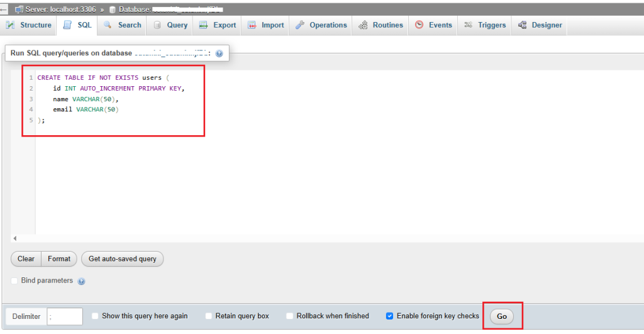Screen dimensions: 644x334
Task: Open the Query tab
Action: point(170,25)
